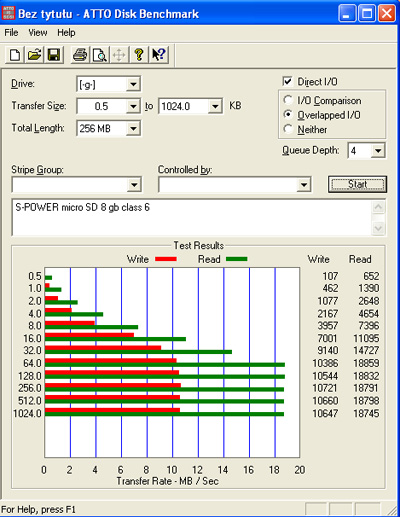Viewport: 400px width, 517px height.
Task: Open Print Preview magnifier icon
Action: click(x=99, y=55)
